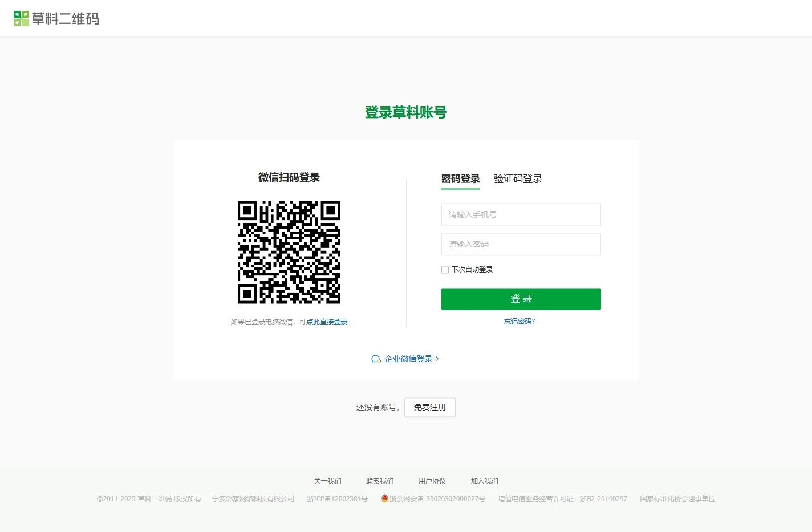Click 还没有账号 text

click(376, 407)
